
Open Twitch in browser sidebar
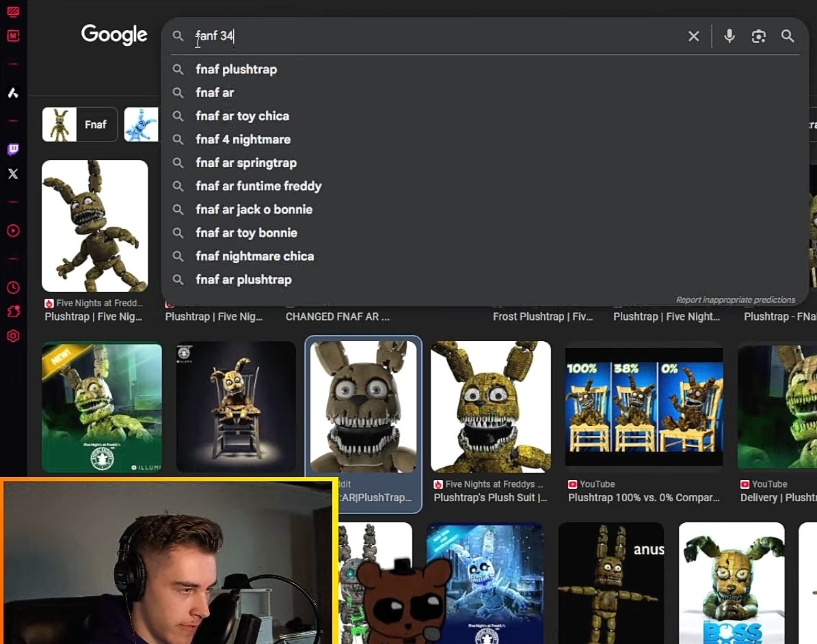[13, 150]
